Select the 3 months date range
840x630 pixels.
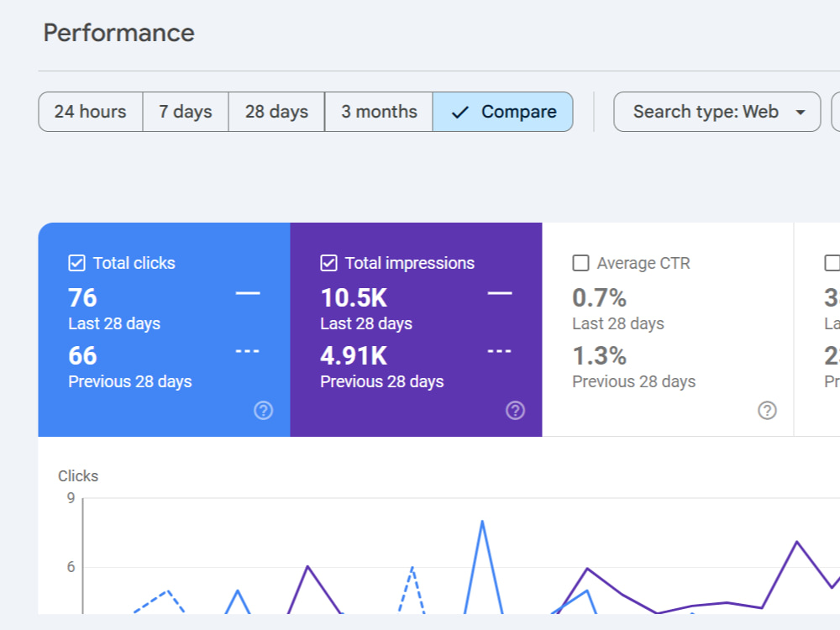379,112
